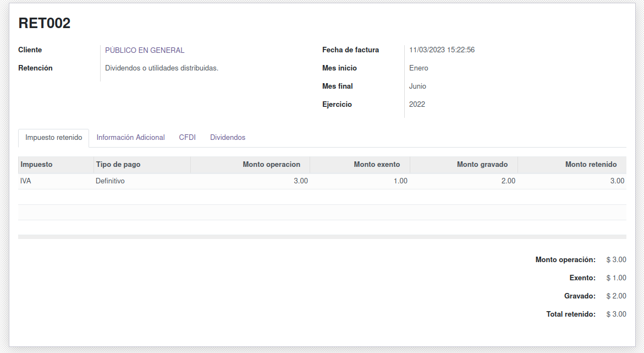The image size is (644, 353).
Task: Click the Monto operacion column header
Action: [271, 165]
